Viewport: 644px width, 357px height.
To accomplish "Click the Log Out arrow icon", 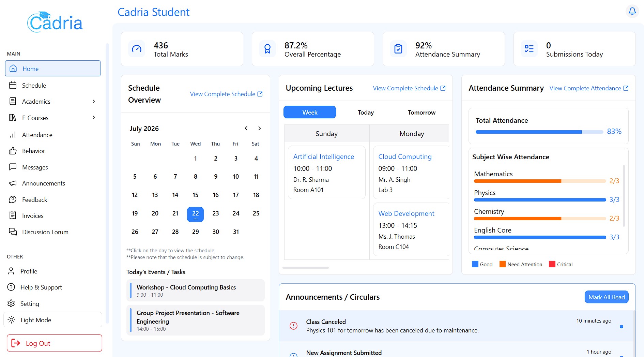I will point(16,343).
